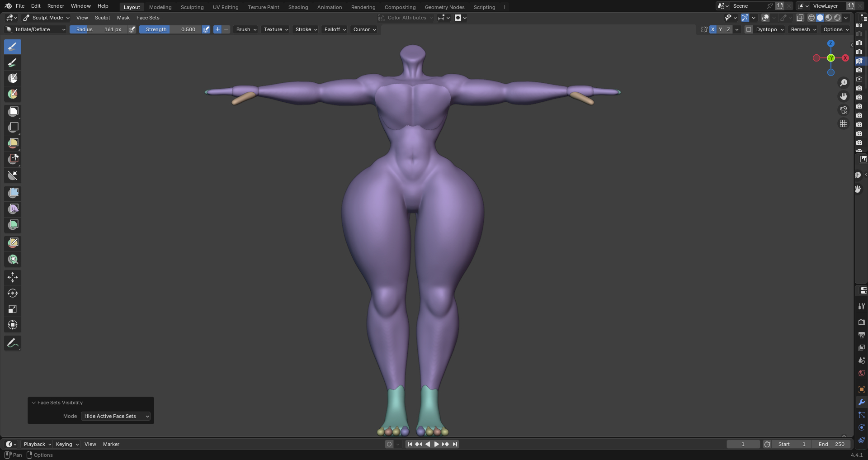Toggle camera view icon
Image resolution: width=868 pixels, height=460 pixels.
(x=844, y=110)
